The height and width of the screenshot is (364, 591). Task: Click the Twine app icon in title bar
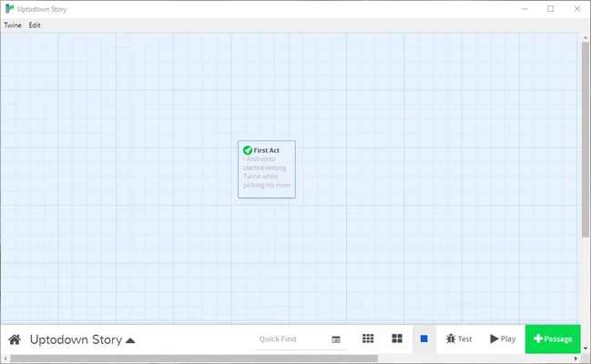(9, 9)
